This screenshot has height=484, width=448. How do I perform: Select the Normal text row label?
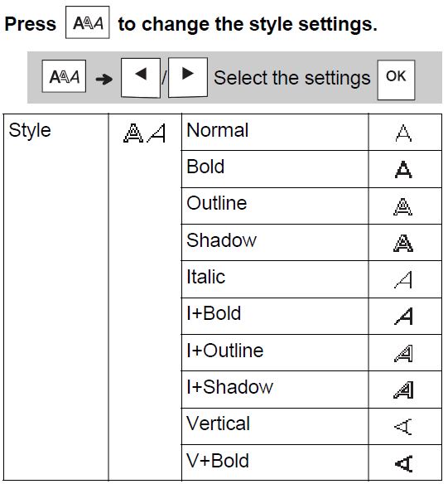click(x=217, y=130)
